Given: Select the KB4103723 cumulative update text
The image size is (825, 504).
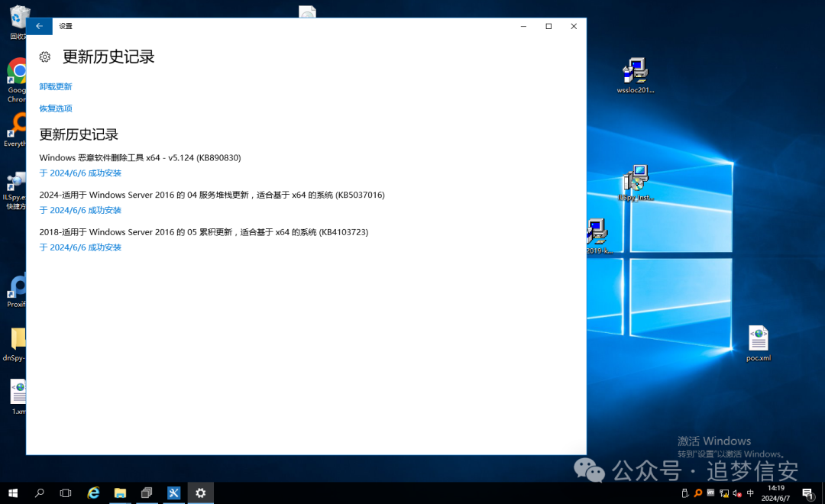Looking at the screenshot, I should pos(204,232).
